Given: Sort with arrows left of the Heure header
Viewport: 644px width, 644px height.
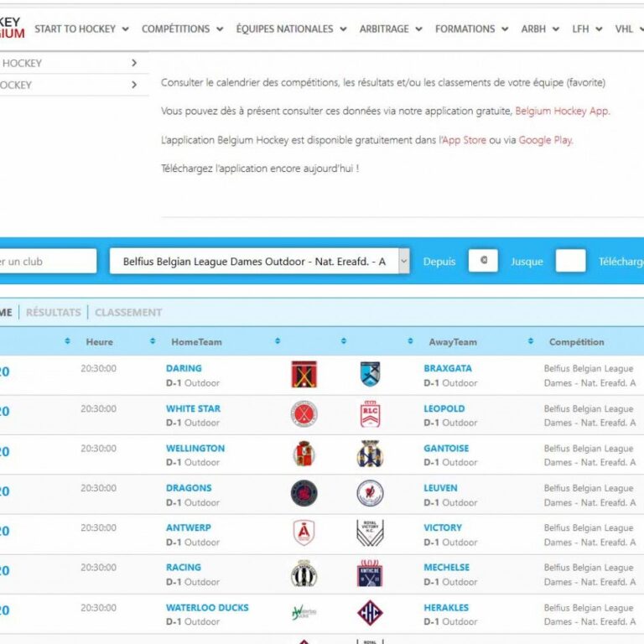Looking at the screenshot, I should (67, 341).
